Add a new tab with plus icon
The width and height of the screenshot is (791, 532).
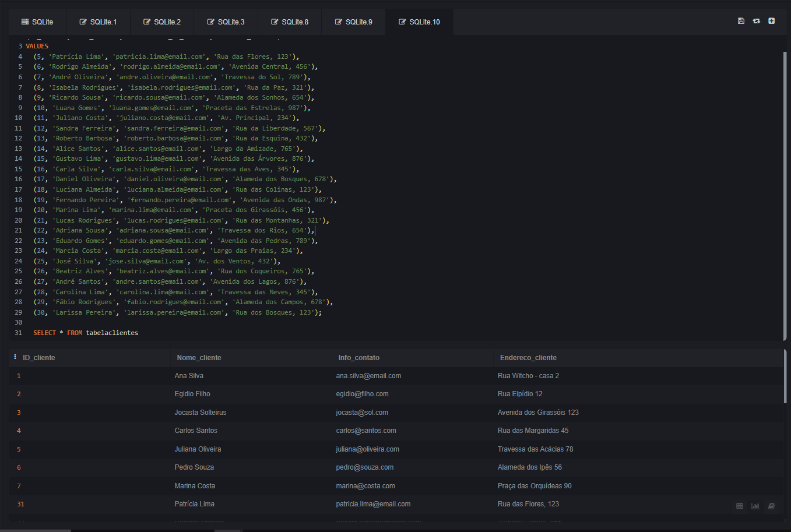pyautogui.click(x=771, y=21)
